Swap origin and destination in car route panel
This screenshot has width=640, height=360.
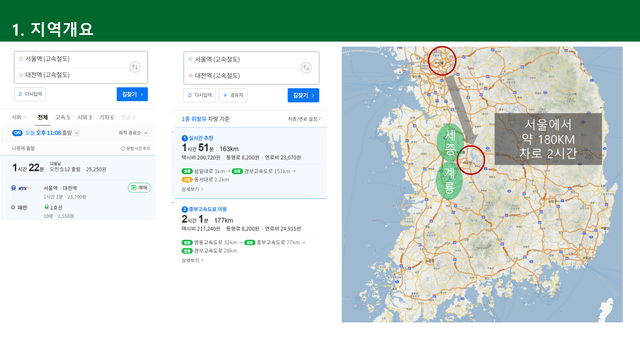(x=306, y=68)
